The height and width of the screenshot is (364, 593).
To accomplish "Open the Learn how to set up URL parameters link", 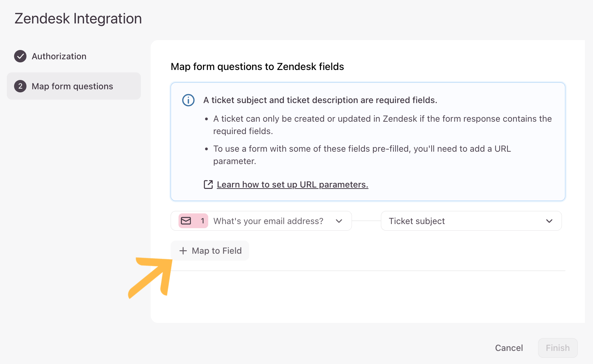I will [x=292, y=185].
